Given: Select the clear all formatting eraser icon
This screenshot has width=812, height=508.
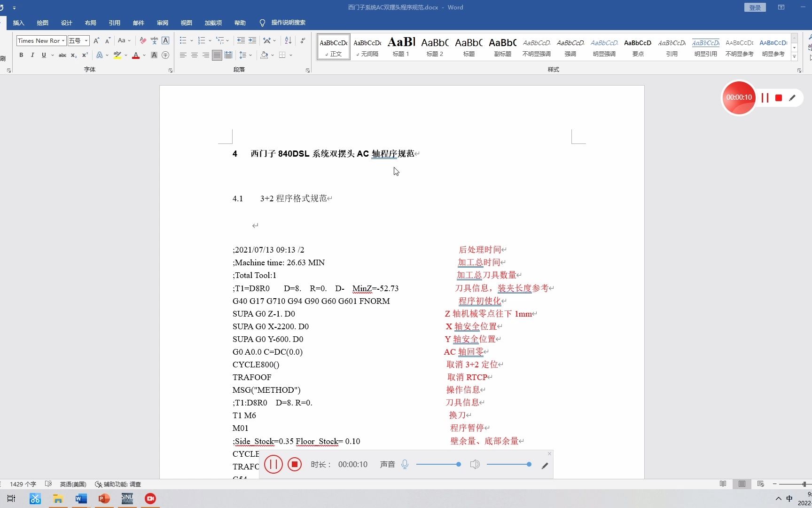Looking at the screenshot, I should click(143, 41).
